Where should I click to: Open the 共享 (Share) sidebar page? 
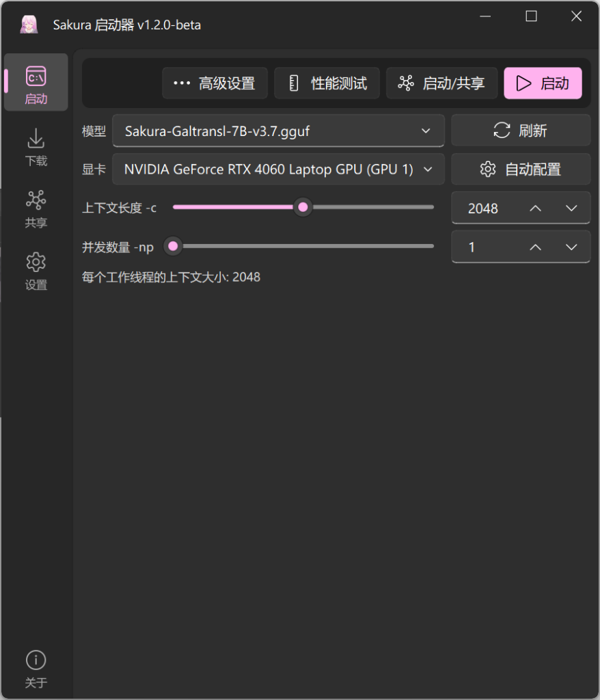click(x=36, y=209)
